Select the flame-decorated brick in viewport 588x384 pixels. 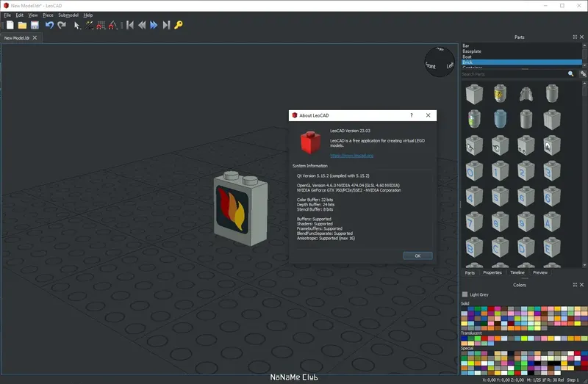[240, 209]
